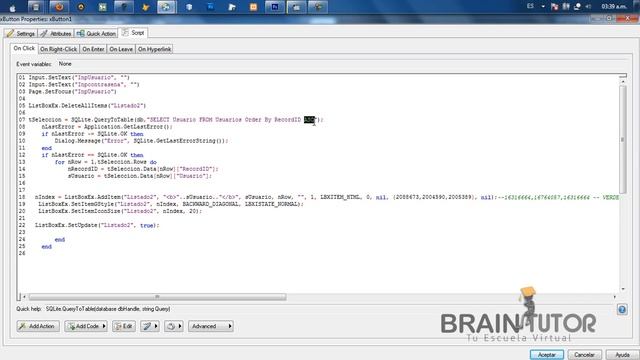Click the Add Action button

click(x=38, y=326)
